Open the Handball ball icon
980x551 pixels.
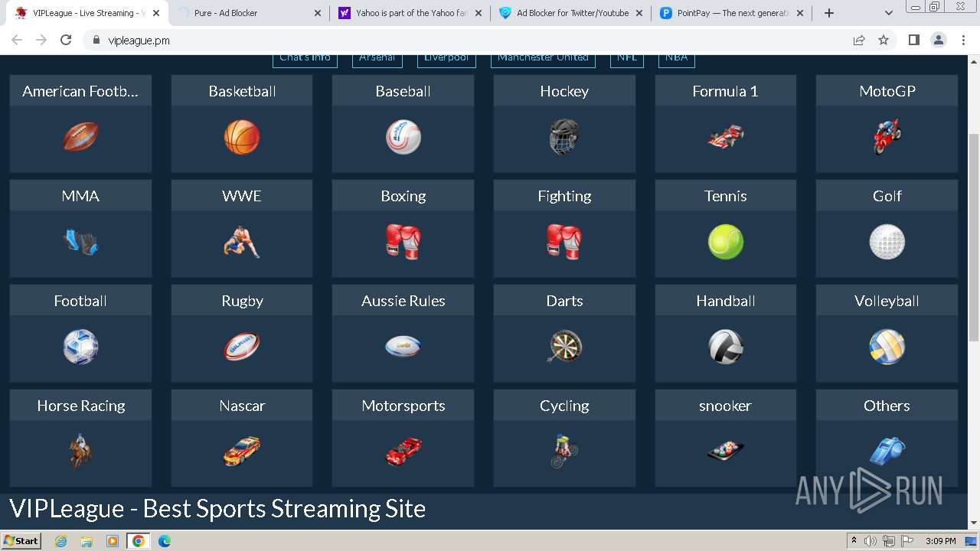pos(726,347)
